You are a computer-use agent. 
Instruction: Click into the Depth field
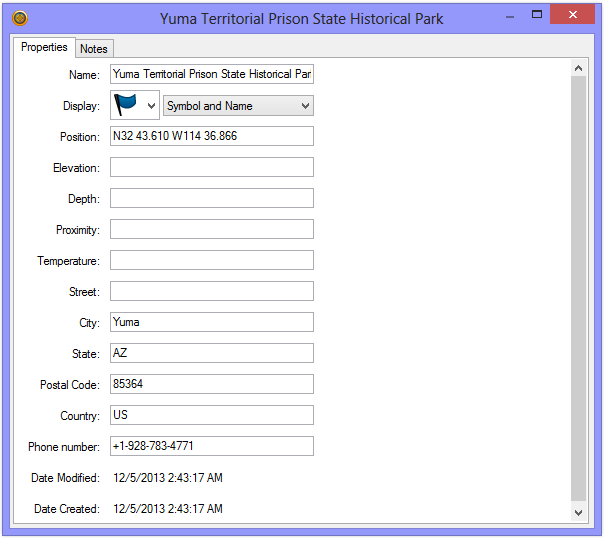(x=212, y=198)
